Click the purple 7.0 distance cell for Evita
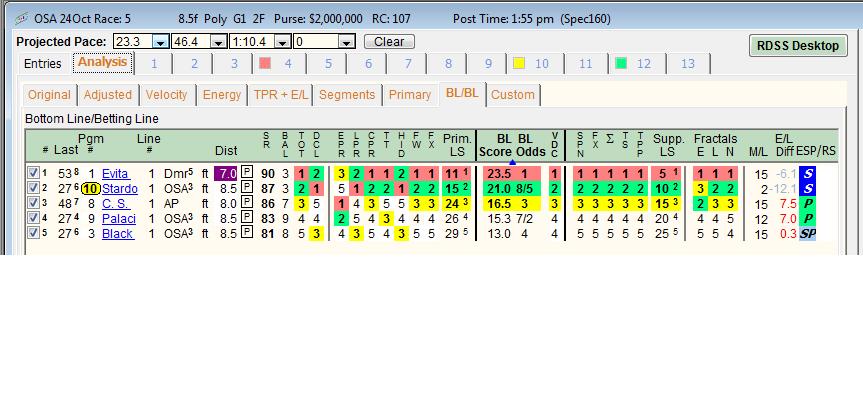 (x=226, y=174)
